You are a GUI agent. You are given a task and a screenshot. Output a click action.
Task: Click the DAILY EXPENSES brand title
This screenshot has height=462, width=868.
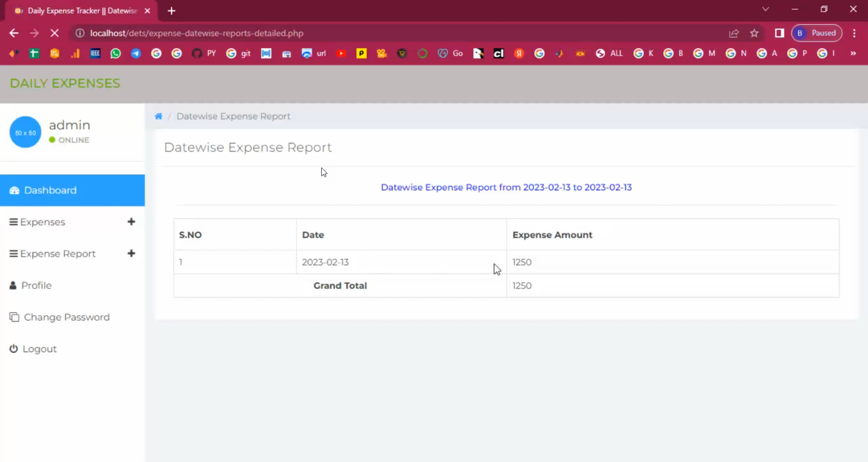(65, 83)
